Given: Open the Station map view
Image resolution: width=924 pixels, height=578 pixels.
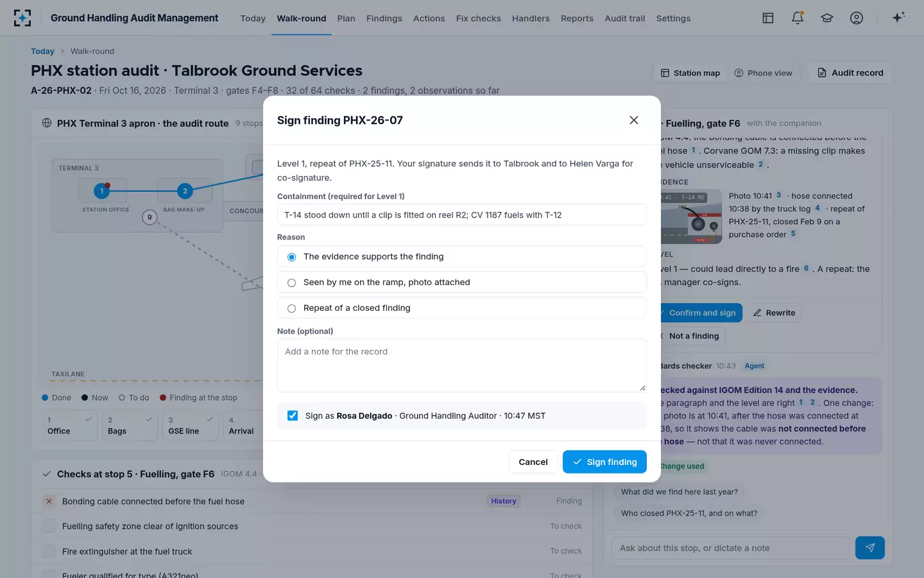Looking at the screenshot, I should coord(690,73).
